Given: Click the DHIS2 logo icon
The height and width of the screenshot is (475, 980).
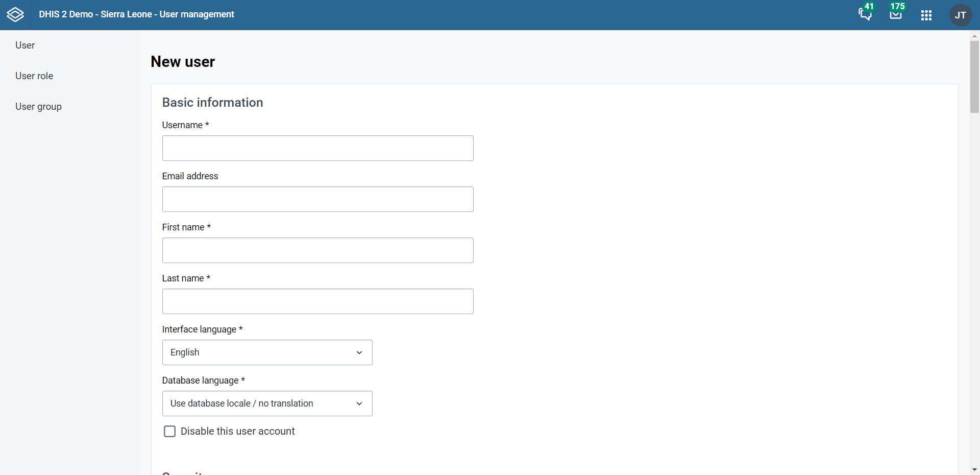Looking at the screenshot, I should [x=15, y=15].
